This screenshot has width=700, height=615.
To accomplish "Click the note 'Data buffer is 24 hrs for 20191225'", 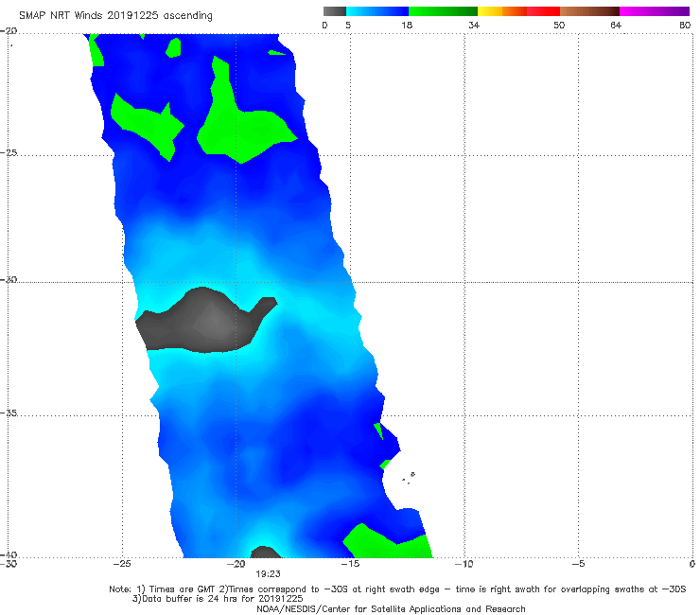I will click(218, 599).
